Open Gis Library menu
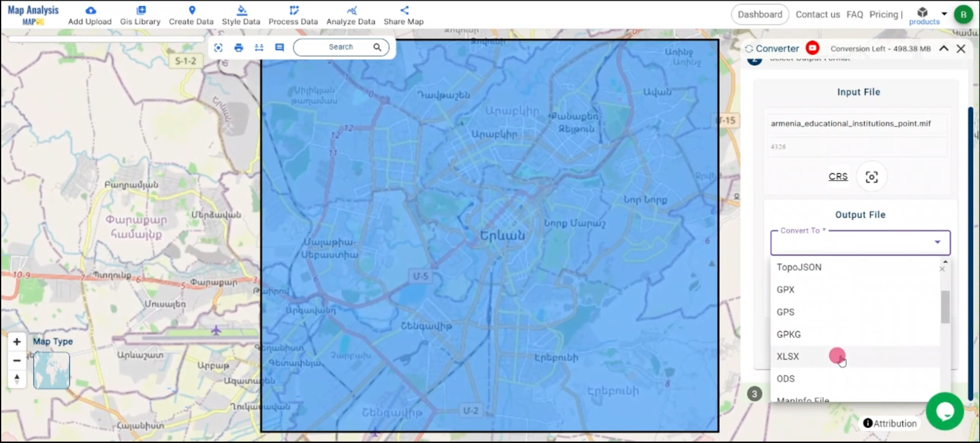Screen dimensions: 980x443 click(x=140, y=15)
